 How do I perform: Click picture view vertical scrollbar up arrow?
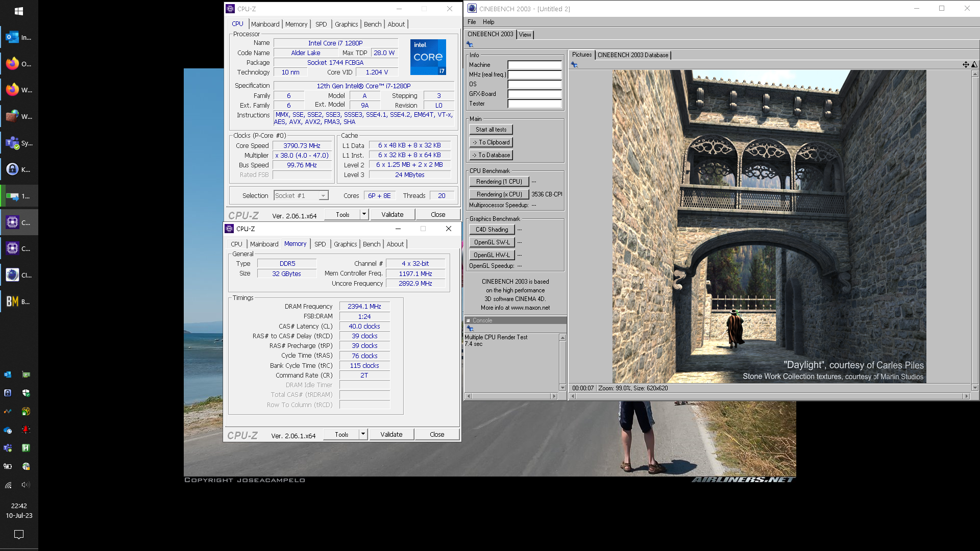(975, 73)
